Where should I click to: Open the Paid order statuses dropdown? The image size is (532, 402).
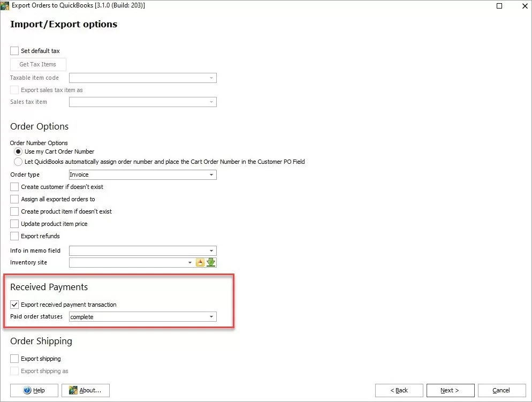pyautogui.click(x=211, y=316)
